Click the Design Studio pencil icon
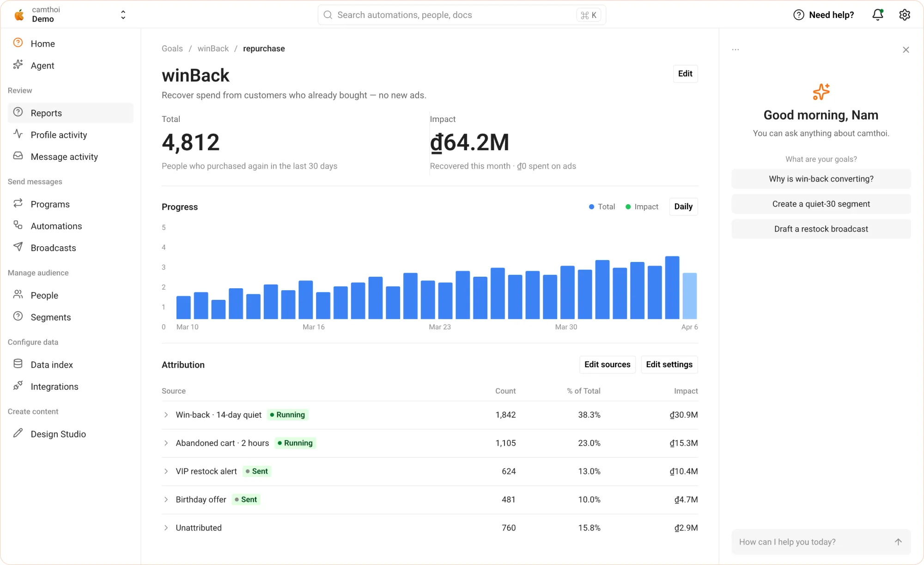 [x=18, y=433]
